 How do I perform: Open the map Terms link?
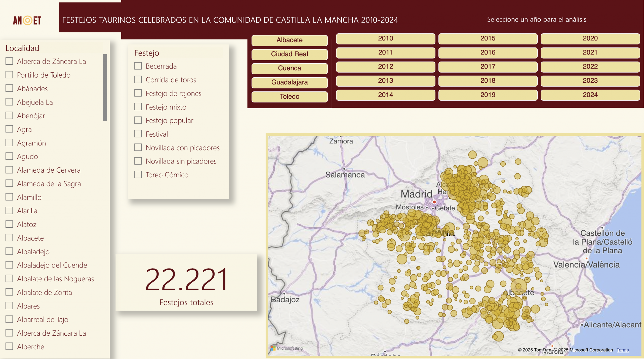[x=622, y=350]
